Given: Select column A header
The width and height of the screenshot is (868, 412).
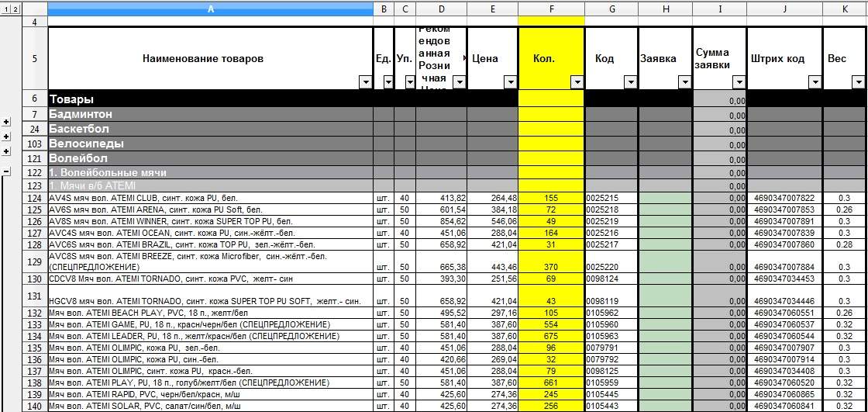Looking at the screenshot, I should point(210,9).
